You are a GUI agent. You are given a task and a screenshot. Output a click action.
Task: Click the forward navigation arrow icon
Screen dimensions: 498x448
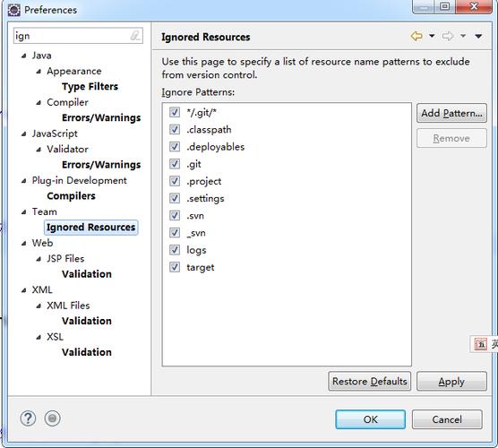tap(448, 36)
